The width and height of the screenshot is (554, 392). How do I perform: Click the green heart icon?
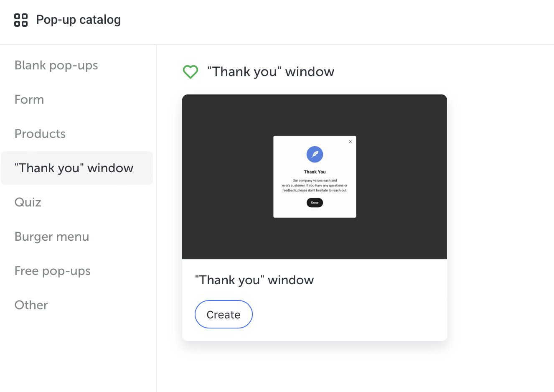[x=191, y=72]
